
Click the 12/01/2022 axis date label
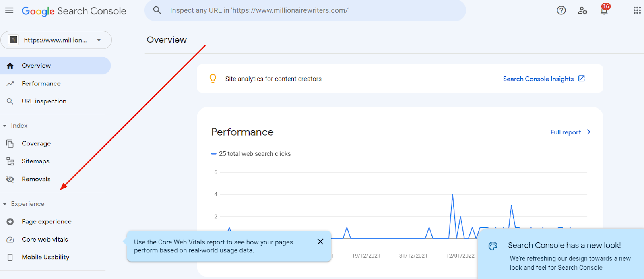(x=460, y=256)
